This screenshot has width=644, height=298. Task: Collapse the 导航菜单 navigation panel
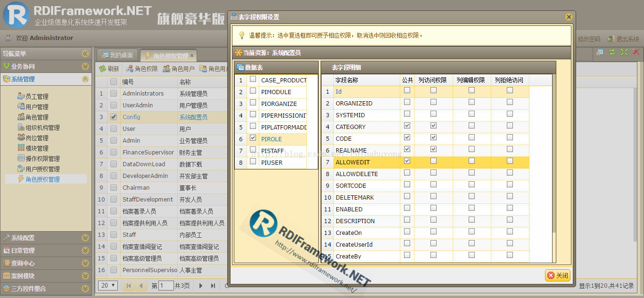coord(85,54)
